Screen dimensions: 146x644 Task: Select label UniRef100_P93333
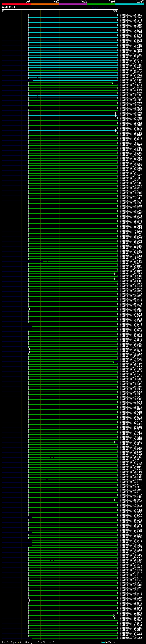131,72
